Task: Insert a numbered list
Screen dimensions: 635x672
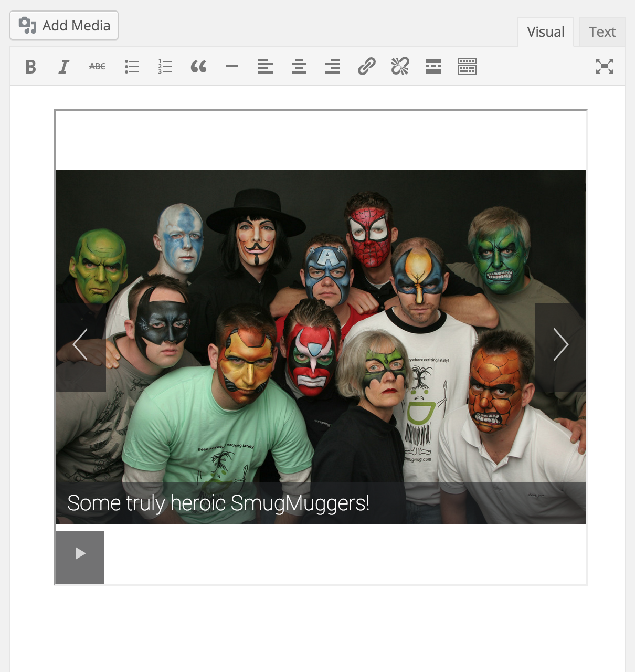Action: [x=165, y=67]
